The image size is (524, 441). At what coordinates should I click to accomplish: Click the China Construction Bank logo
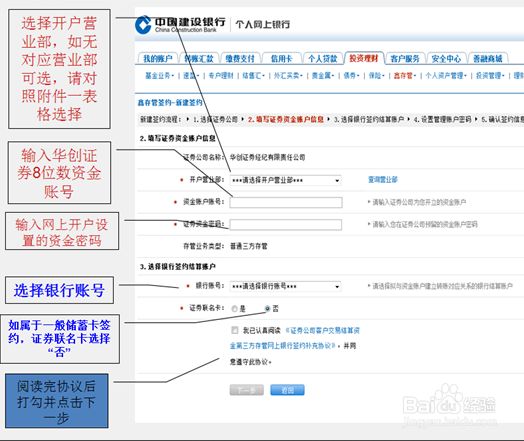180,25
